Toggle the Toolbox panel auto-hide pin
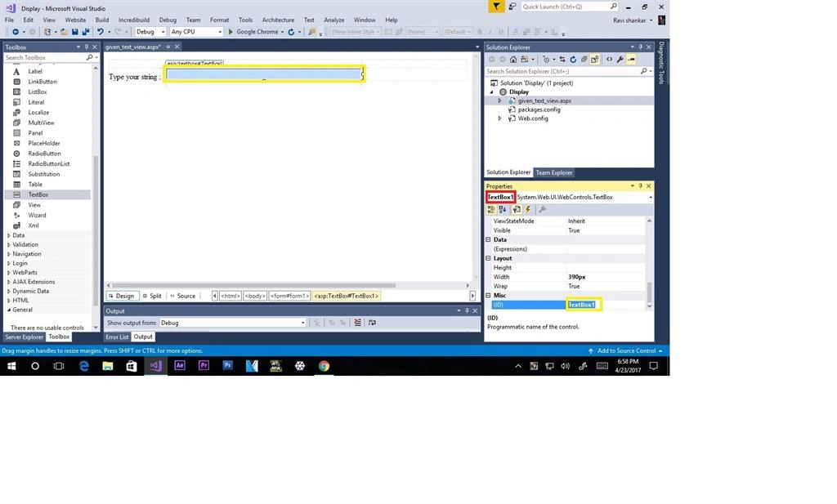This screenshot has width=837, height=504. (87, 47)
